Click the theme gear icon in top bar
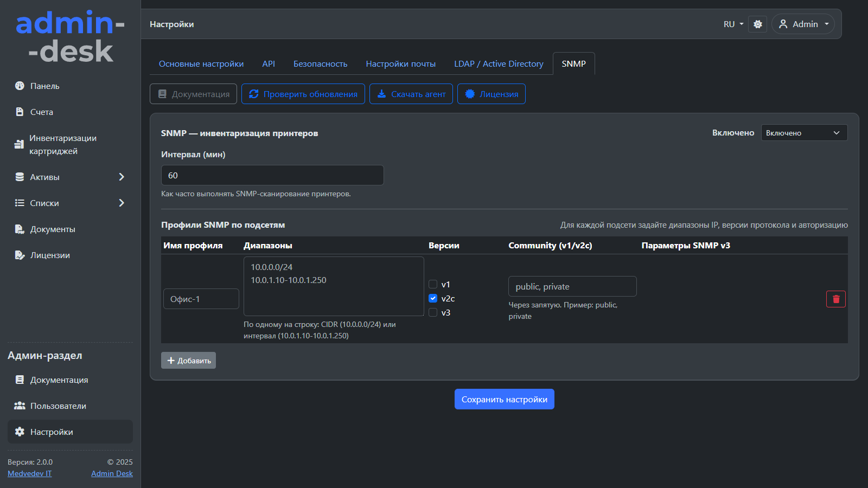 point(758,24)
